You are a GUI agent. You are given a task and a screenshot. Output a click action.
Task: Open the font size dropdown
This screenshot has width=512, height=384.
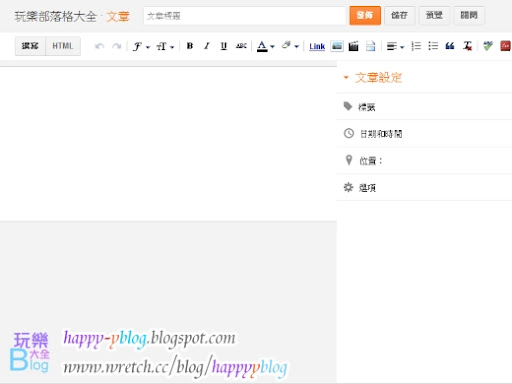[165, 46]
